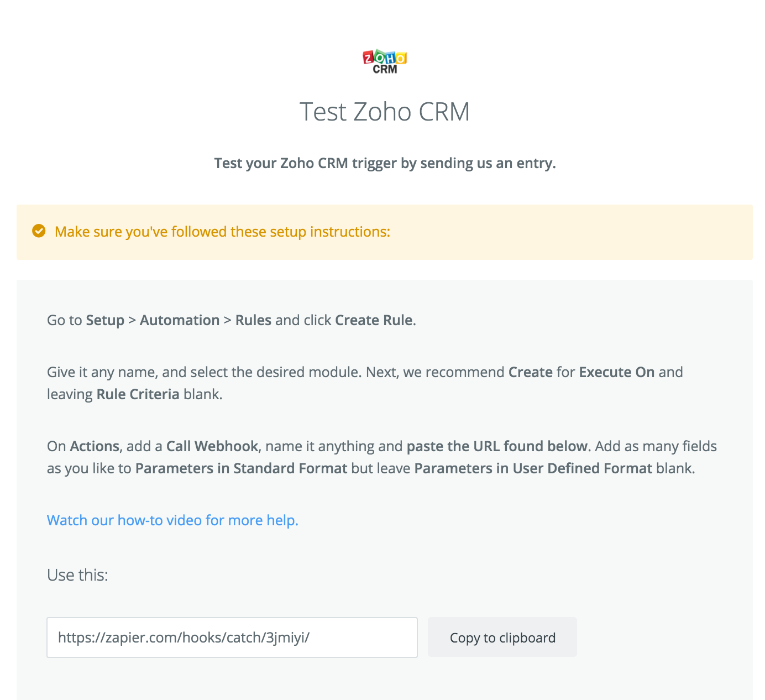Click the 'Execute On' bold text
765x700 pixels.
click(x=617, y=372)
